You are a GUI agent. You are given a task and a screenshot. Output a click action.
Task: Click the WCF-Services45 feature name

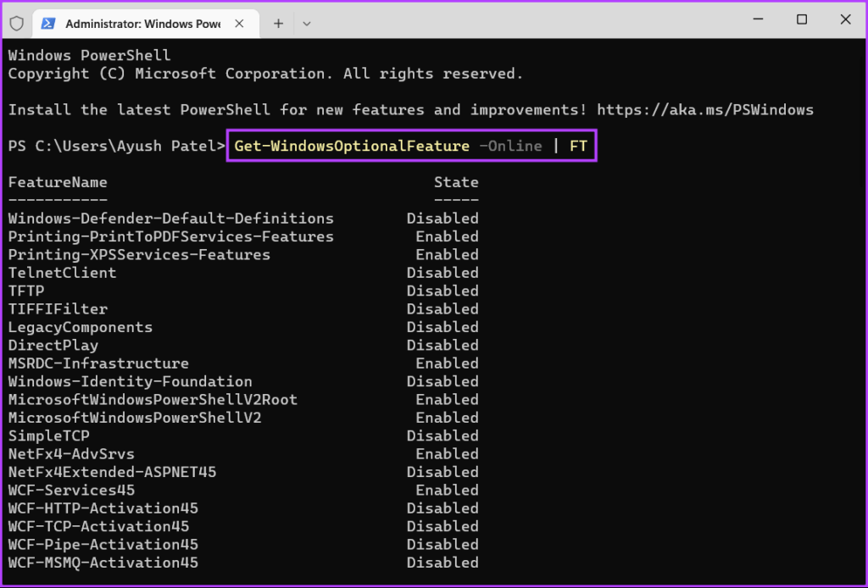click(71, 491)
